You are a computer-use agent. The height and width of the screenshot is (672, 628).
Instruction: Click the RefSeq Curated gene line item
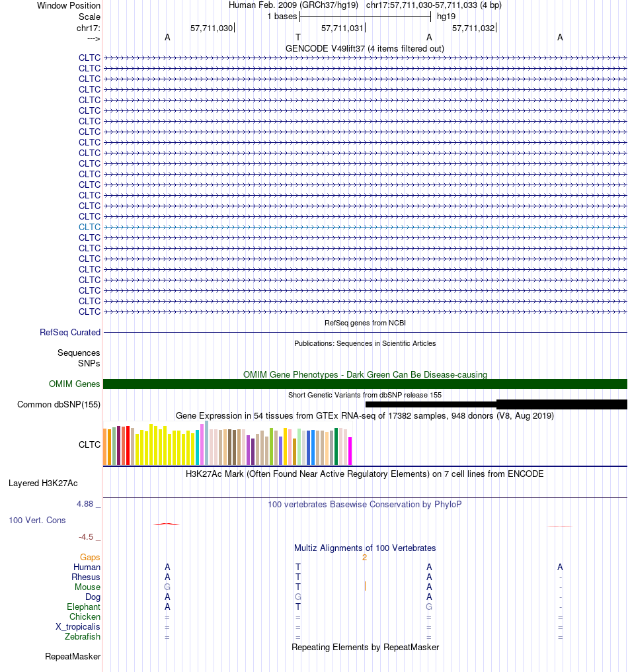[366, 332]
